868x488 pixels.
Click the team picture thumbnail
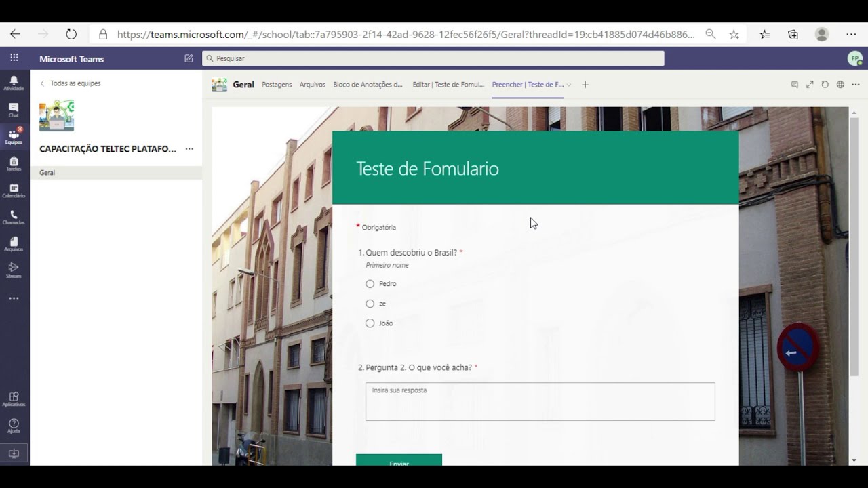pos(56,115)
